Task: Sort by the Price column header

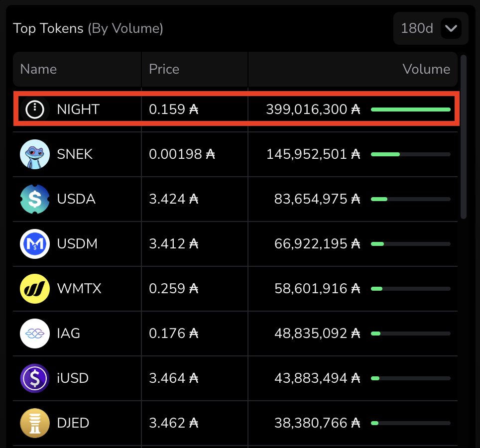Action: [x=164, y=69]
